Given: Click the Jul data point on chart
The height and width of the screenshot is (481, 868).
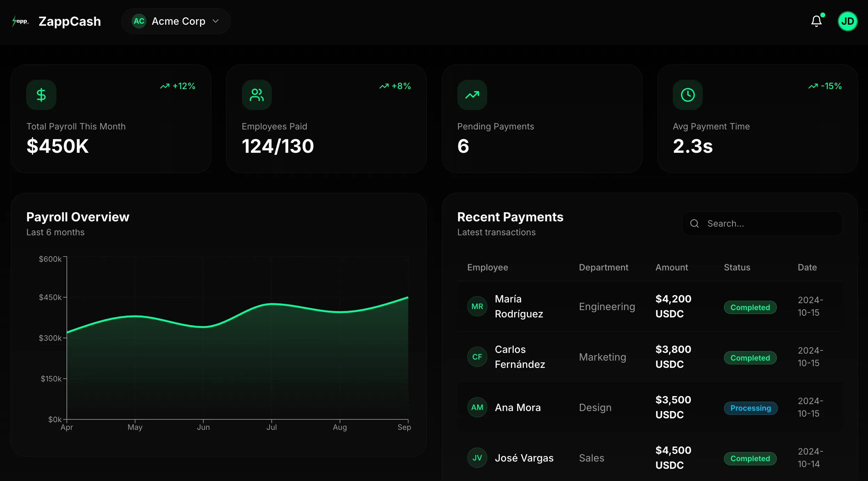Looking at the screenshot, I should pyautogui.click(x=271, y=304).
